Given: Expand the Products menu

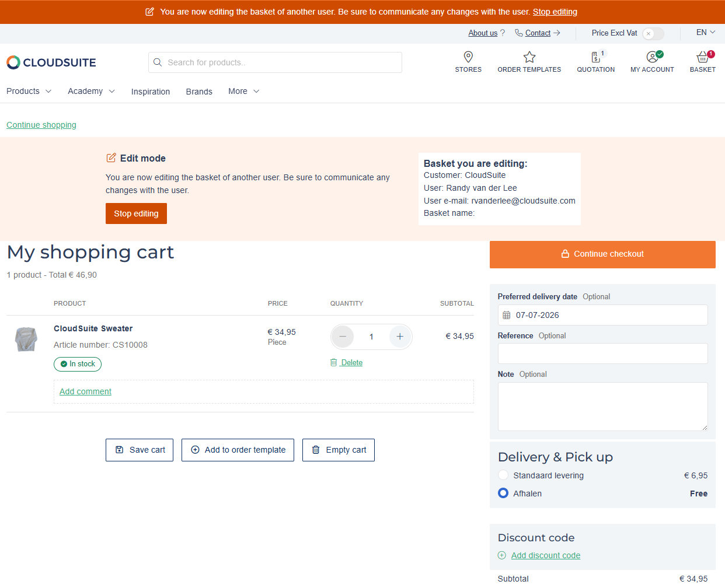Looking at the screenshot, I should pos(29,91).
